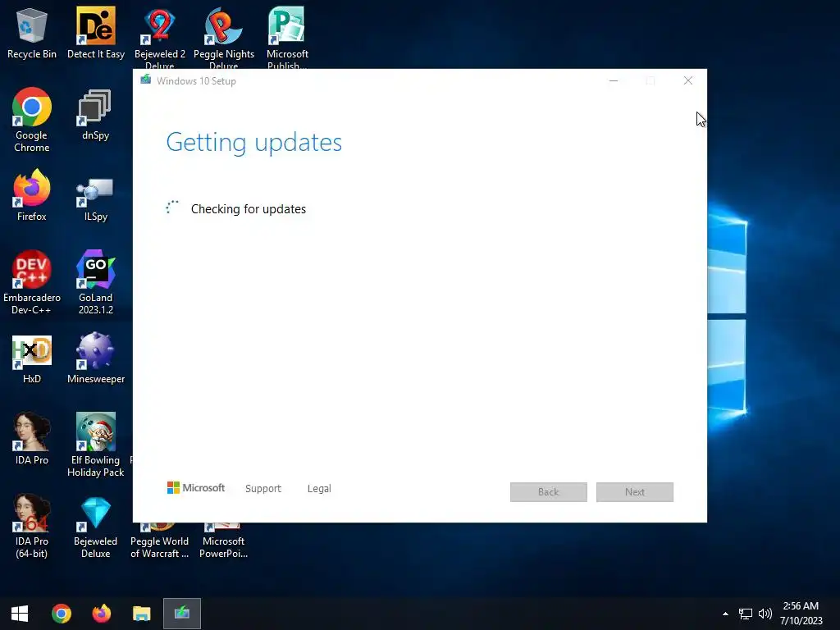840x630 pixels.
Task: Open the Recycle Bin desktop icon
Action: 32,33
